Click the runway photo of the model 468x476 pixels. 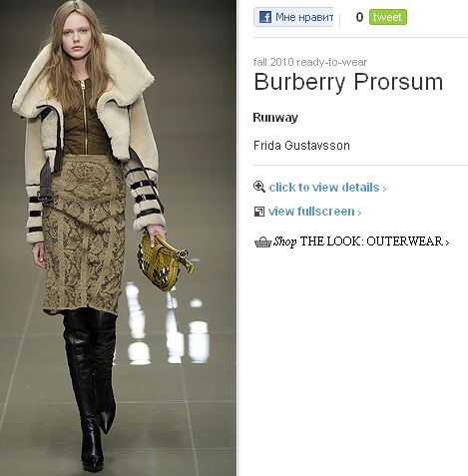point(118,238)
